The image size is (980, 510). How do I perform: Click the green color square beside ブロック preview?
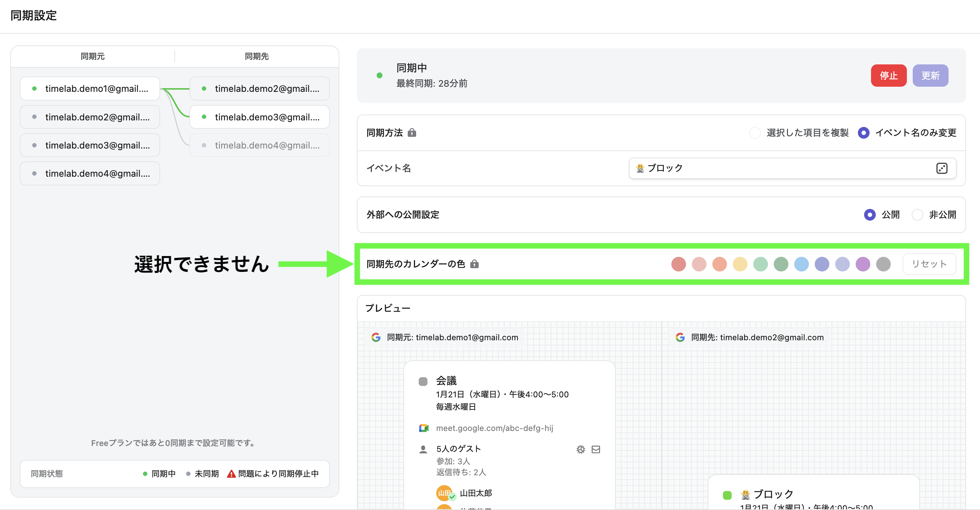(727, 495)
